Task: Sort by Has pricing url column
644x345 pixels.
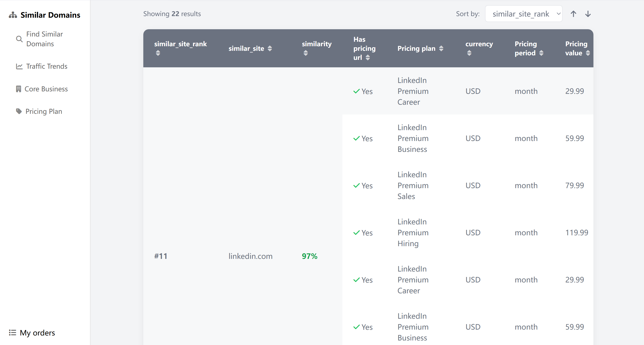Action: (368, 58)
